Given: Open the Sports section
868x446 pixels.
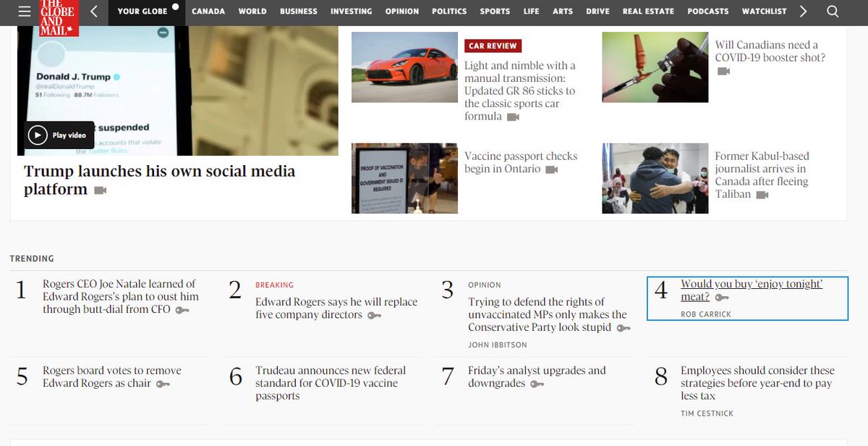Looking at the screenshot, I should [495, 12].
